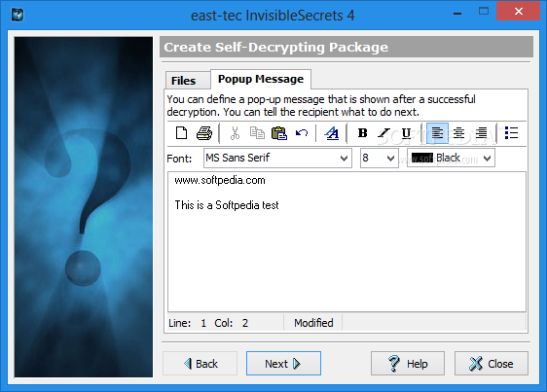Viewport: 547px width, 392px height.
Task: Click the Close button at bottom
Action: pyautogui.click(x=492, y=364)
